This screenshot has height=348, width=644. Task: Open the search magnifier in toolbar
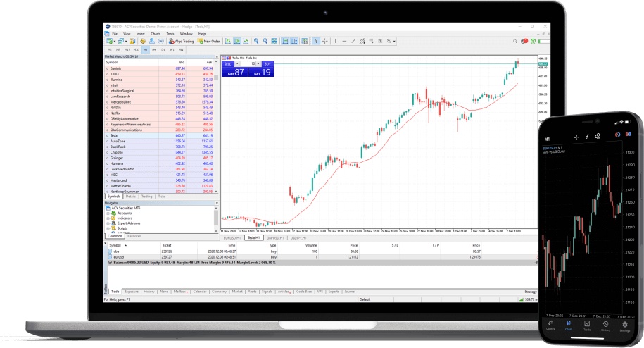pos(515,41)
